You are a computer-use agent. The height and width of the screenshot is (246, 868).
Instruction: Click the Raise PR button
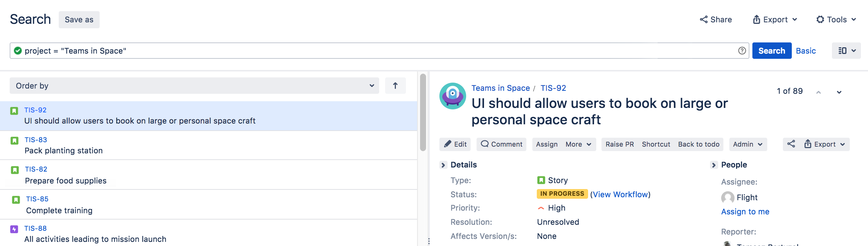coord(620,144)
